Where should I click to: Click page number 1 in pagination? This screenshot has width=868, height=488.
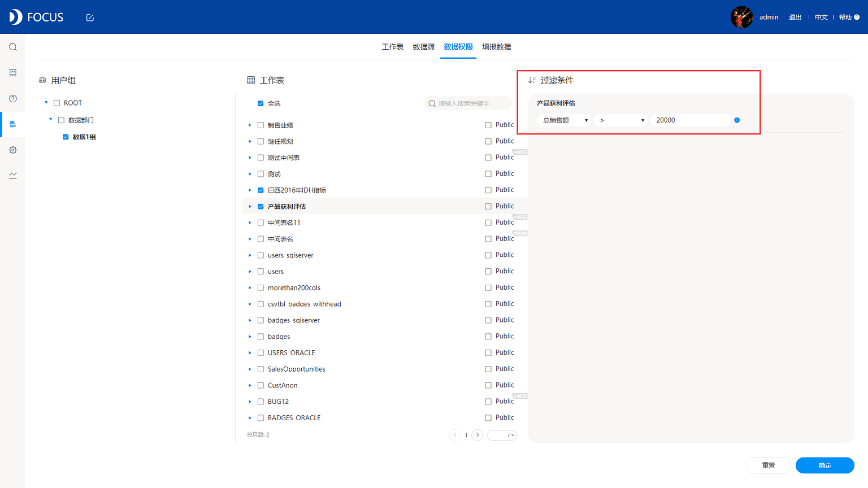click(466, 435)
